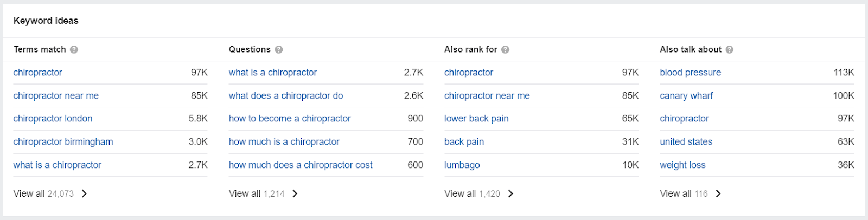Expand View all 1,214 questions chevron
Image resolution: width=868 pixels, height=220 pixels.
point(295,193)
